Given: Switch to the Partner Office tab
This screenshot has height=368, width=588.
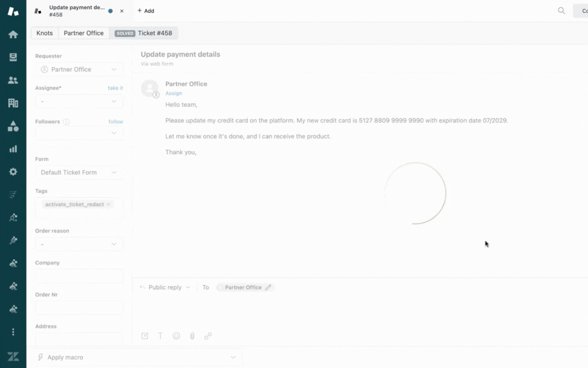Looking at the screenshot, I should pos(83,33).
